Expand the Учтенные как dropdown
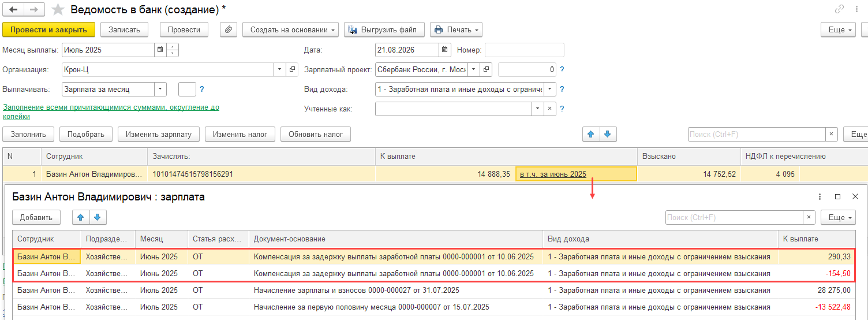The image size is (868, 320). pos(538,109)
